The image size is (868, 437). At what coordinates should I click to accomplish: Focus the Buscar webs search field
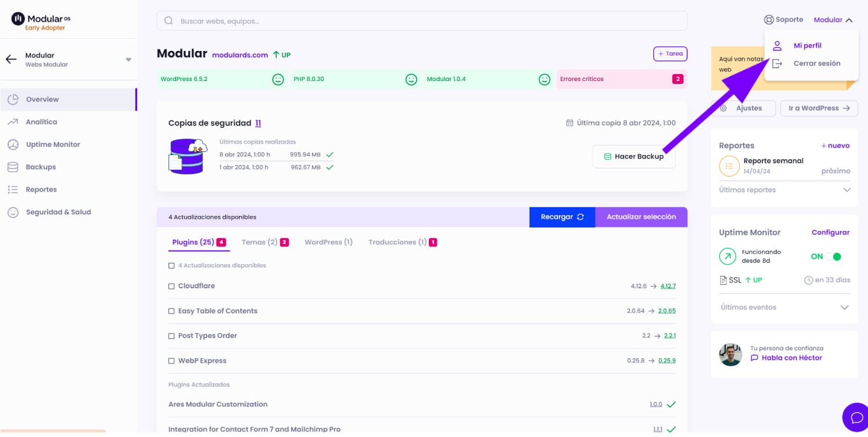pyautogui.click(x=422, y=21)
